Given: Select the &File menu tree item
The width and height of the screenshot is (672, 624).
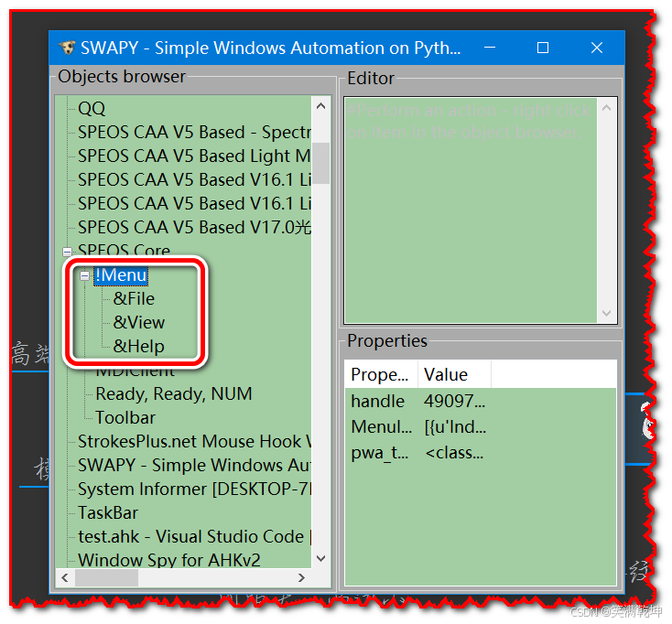Looking at the screenshot, I should coord(134,298).
